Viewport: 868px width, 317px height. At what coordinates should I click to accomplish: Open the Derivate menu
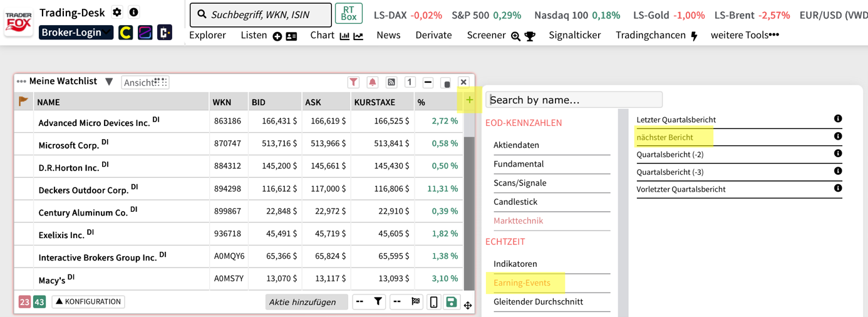[433, 35]
